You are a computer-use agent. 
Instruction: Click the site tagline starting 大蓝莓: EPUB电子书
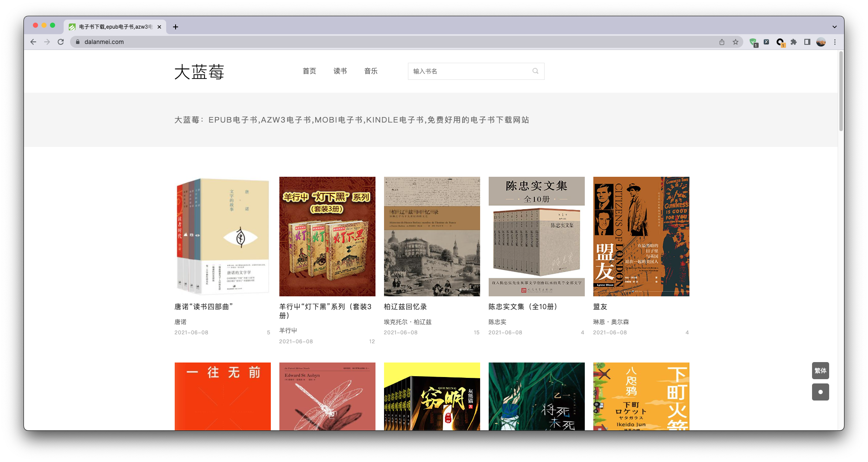click(x=352, y=120)
